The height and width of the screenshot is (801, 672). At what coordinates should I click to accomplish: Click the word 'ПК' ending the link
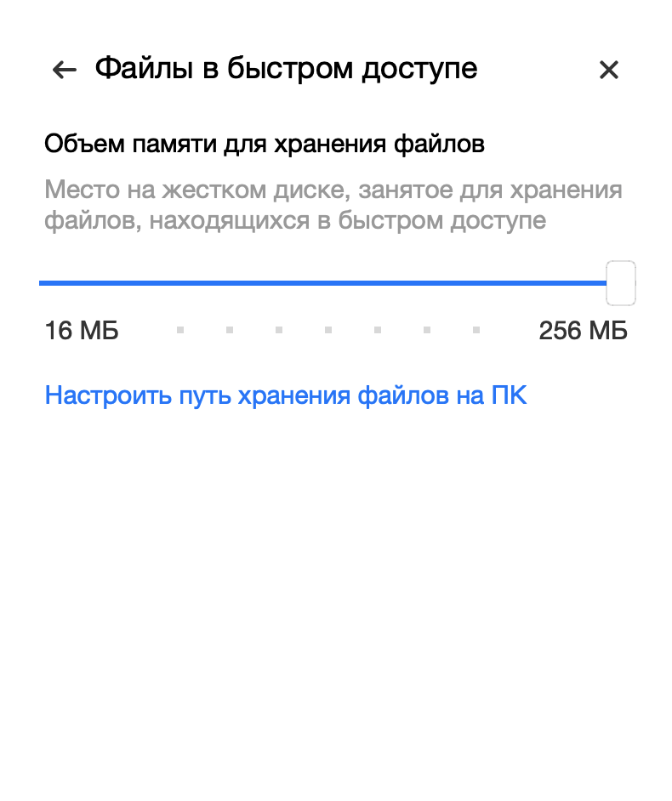[509, 395]
